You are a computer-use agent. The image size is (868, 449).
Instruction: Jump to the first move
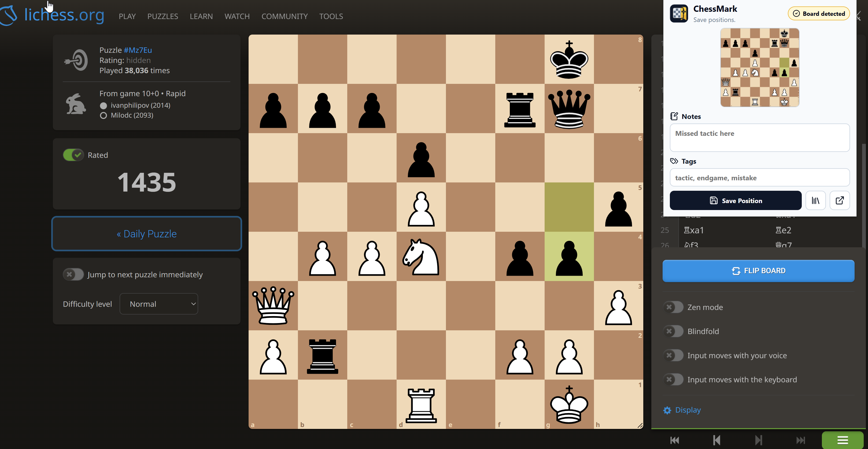tap(675, 440)
